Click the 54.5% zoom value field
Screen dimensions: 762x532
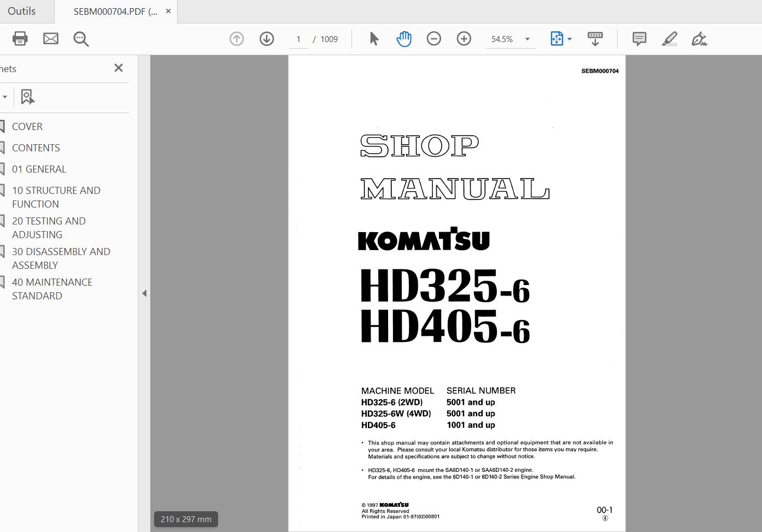click(x=502, y=39)
